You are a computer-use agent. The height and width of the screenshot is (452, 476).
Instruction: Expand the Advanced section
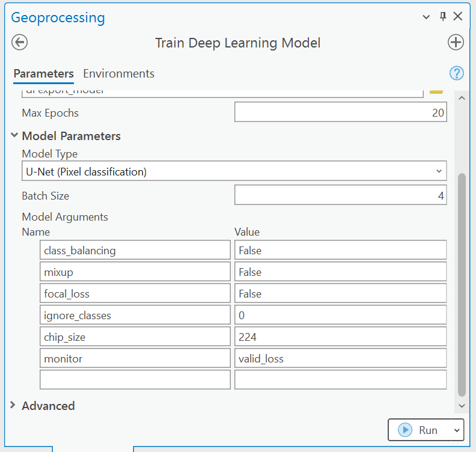14,406
